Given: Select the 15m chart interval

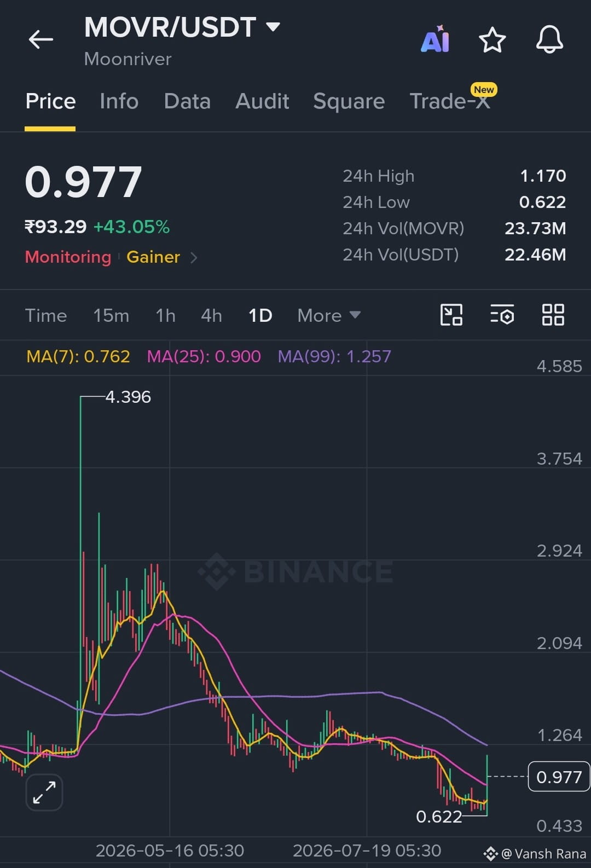Looking at the screenshot, I should coord(111,316).
